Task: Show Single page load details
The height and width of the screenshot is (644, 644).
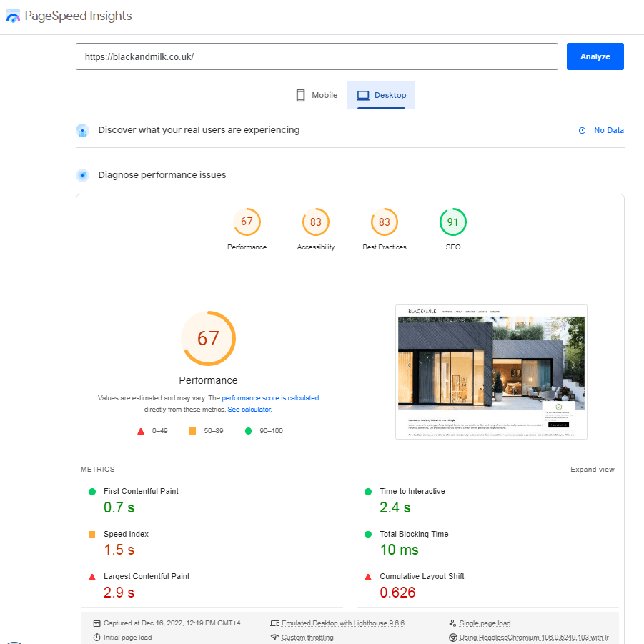Action: [485, 623]
